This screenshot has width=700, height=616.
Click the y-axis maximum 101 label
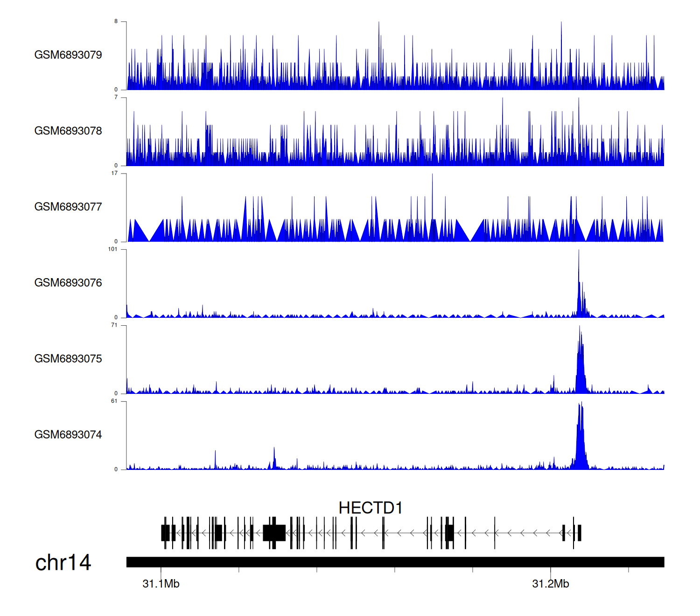click(113, 249)
